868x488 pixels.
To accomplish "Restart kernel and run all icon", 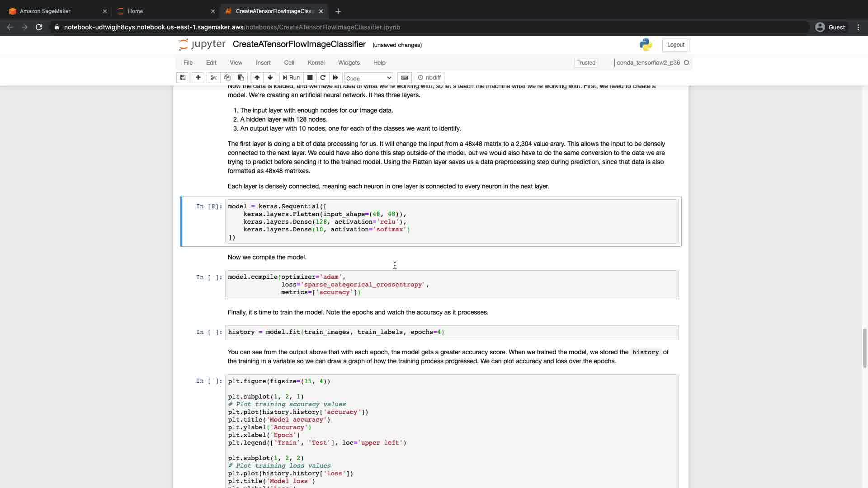I will pyautogui.click(x=335, y=78).
